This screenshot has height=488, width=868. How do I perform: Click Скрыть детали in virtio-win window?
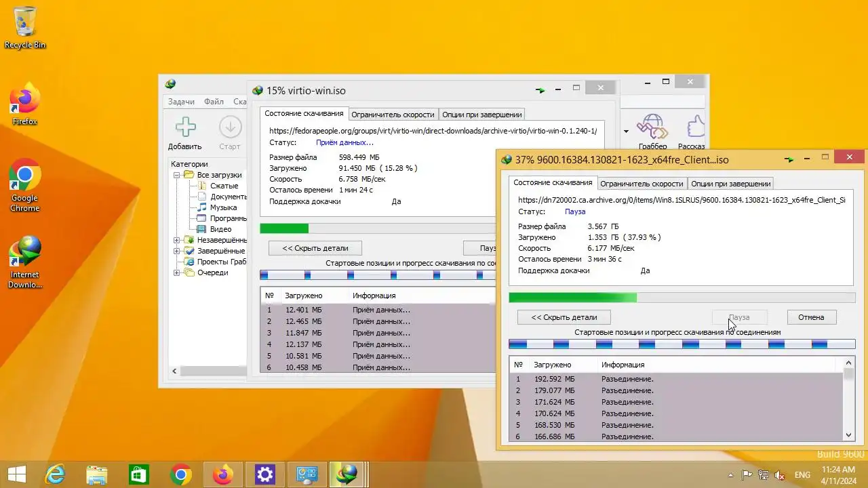click(x=315, y=248)
